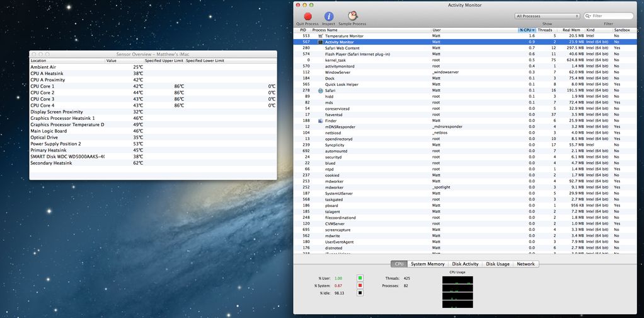Viewport: 644px width, 318px height.
Task: Click the green % User color swatch
Action: (360, 278)
